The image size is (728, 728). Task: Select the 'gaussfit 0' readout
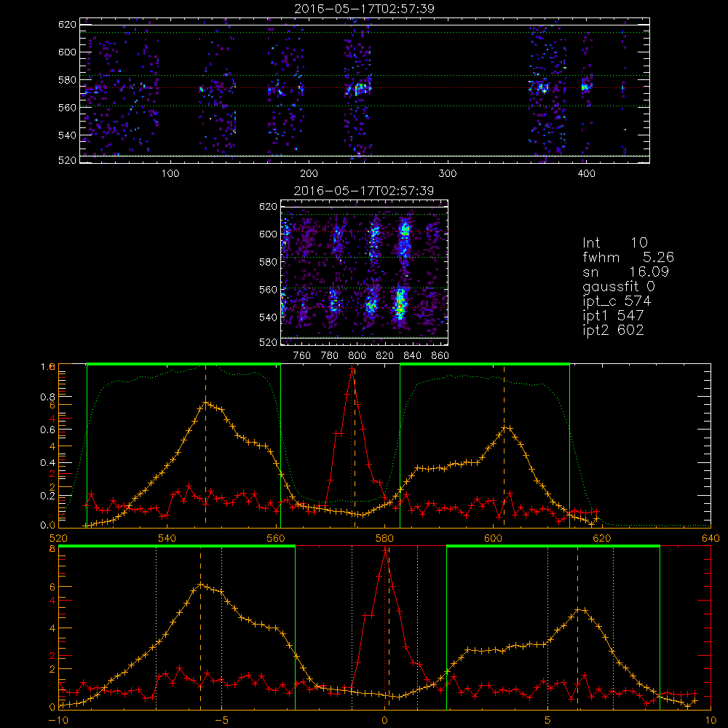(x=619, y=287)
